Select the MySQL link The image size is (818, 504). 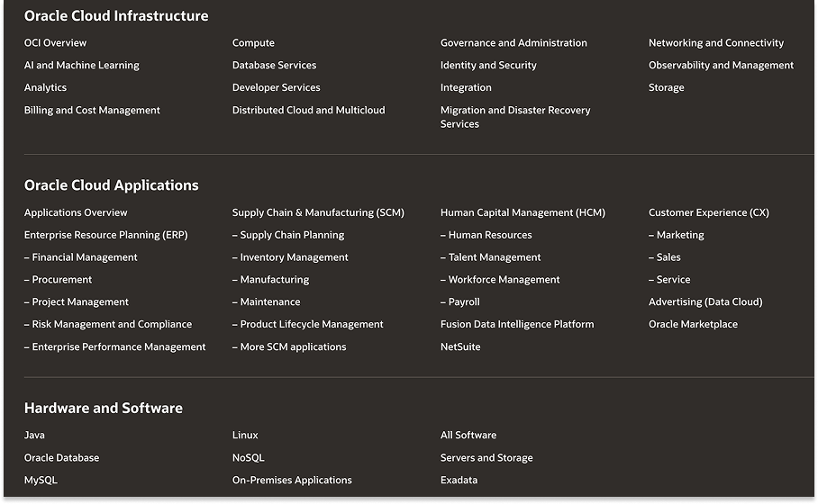point(41,480)
